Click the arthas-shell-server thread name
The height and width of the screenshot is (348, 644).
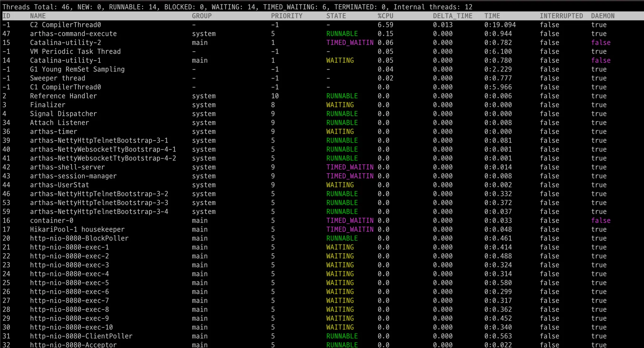[67, 167]
